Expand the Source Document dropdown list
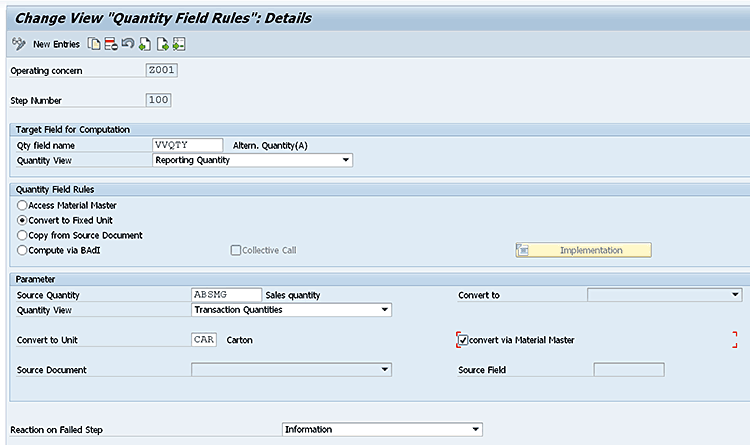Viewport: 750px width, 445px height. (x=384, y=370)
